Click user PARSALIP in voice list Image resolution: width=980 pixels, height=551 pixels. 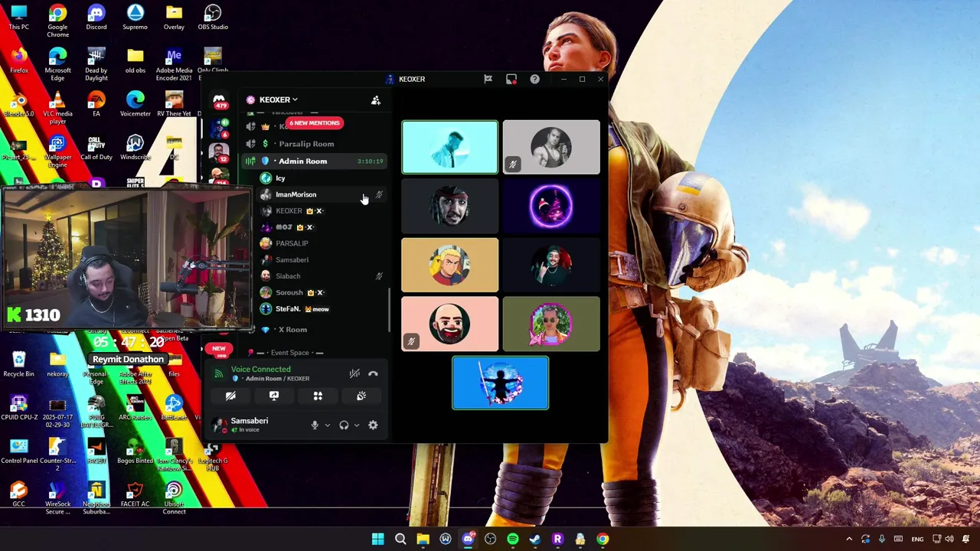(x=322, y=243)
